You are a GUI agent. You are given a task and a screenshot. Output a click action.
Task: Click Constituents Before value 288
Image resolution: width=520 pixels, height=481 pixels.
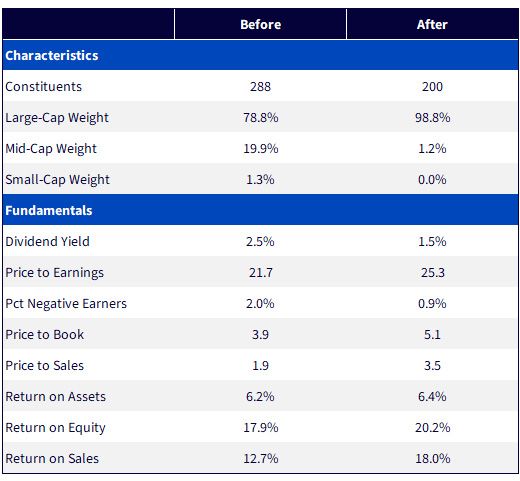pyautogui.click(x=260, y=86)
